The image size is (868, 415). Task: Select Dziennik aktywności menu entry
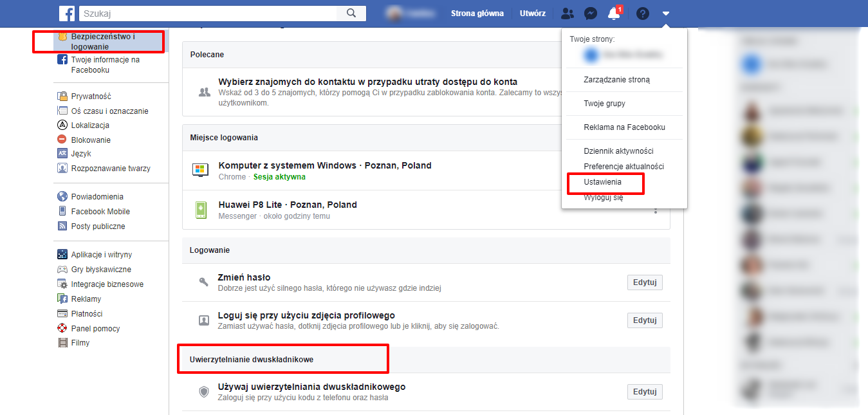pos(618,151)
